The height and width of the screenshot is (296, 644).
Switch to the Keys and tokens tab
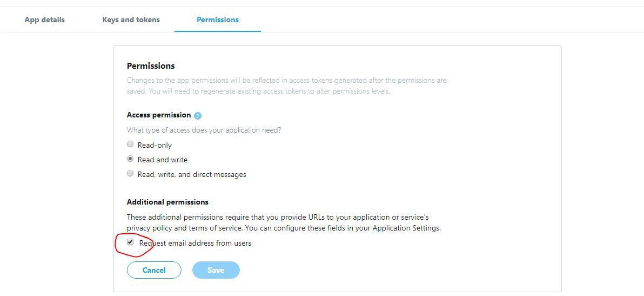coord(131,19)
